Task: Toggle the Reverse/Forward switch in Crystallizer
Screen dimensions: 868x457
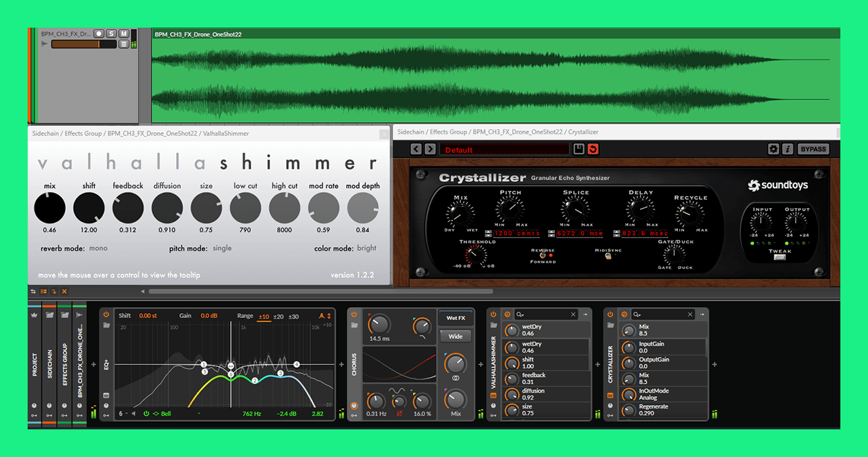Action: click(542, 255)
